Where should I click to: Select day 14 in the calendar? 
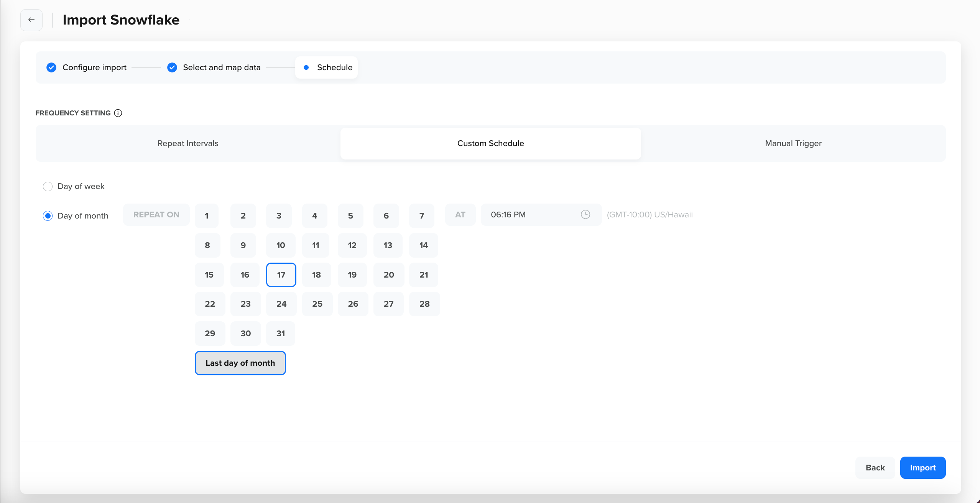(423, 245)
